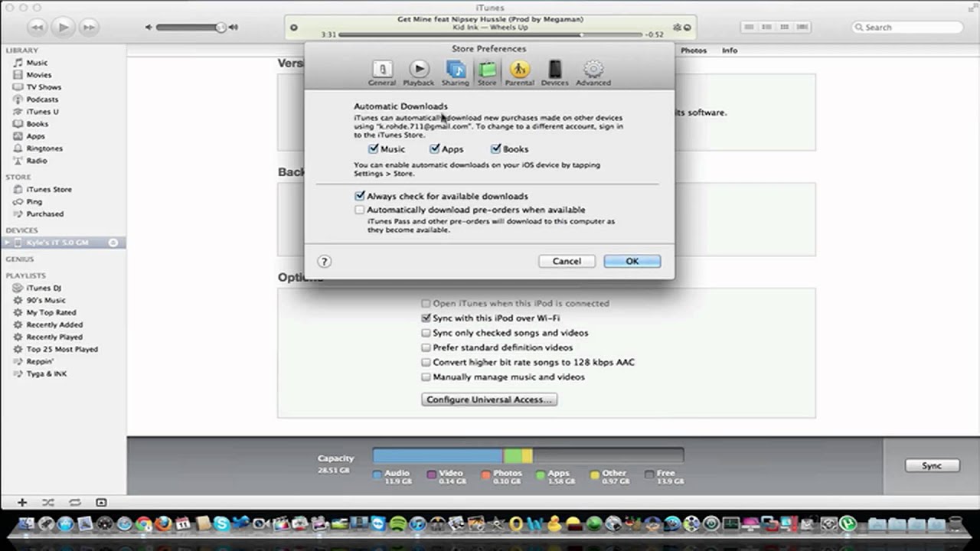
Task: Open Apps library in sidebar
Action: 35,136
